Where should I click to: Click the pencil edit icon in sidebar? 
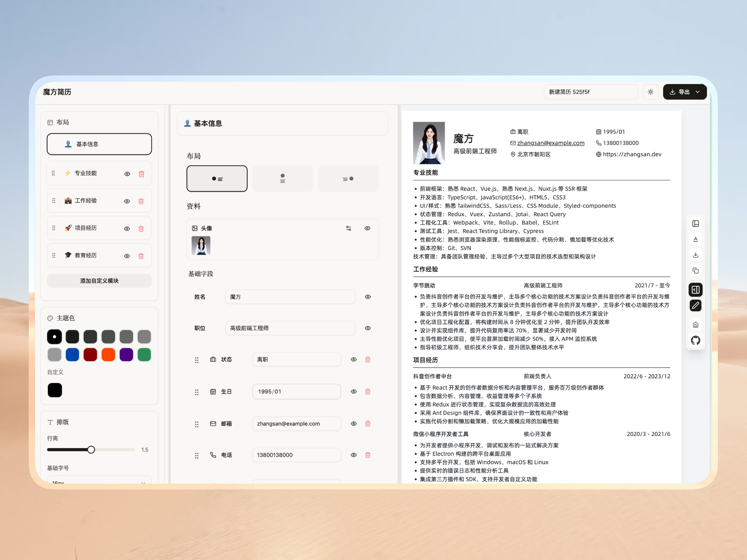pyautogui.click(x=695, y=305)
